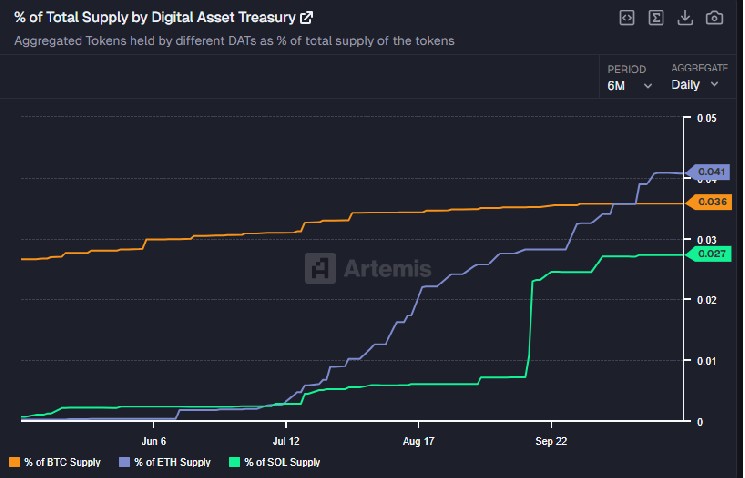
Task: Click the 0.036 BTC value tag
Action: tap(711, 202)
